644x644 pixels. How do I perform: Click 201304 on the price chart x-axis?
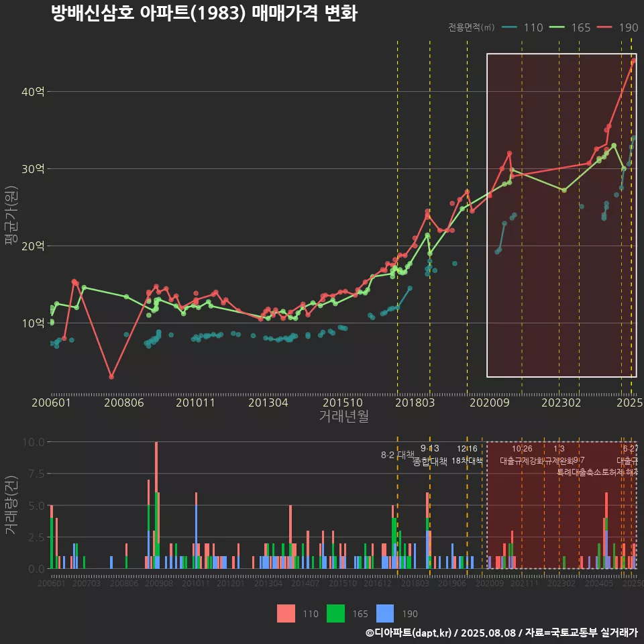268,402
